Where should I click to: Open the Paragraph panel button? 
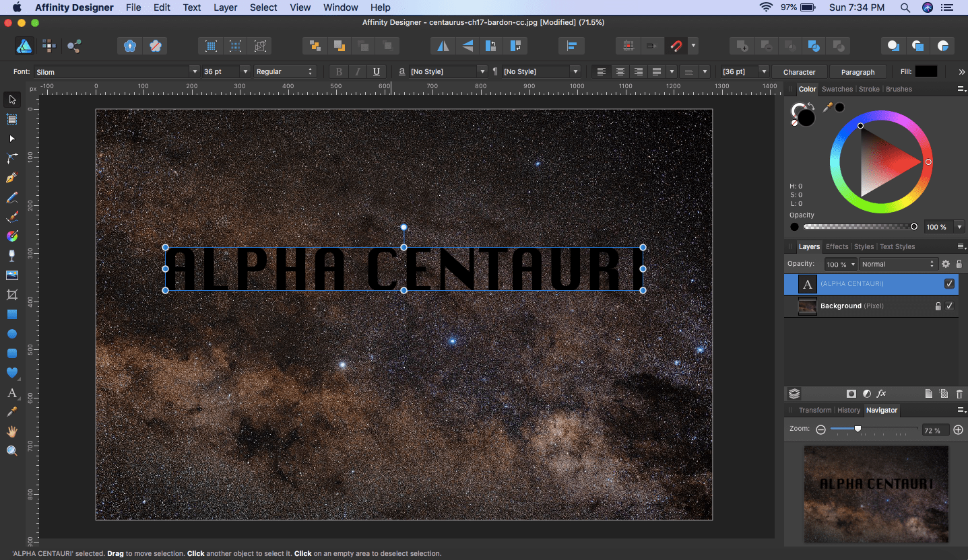[858, 72]
